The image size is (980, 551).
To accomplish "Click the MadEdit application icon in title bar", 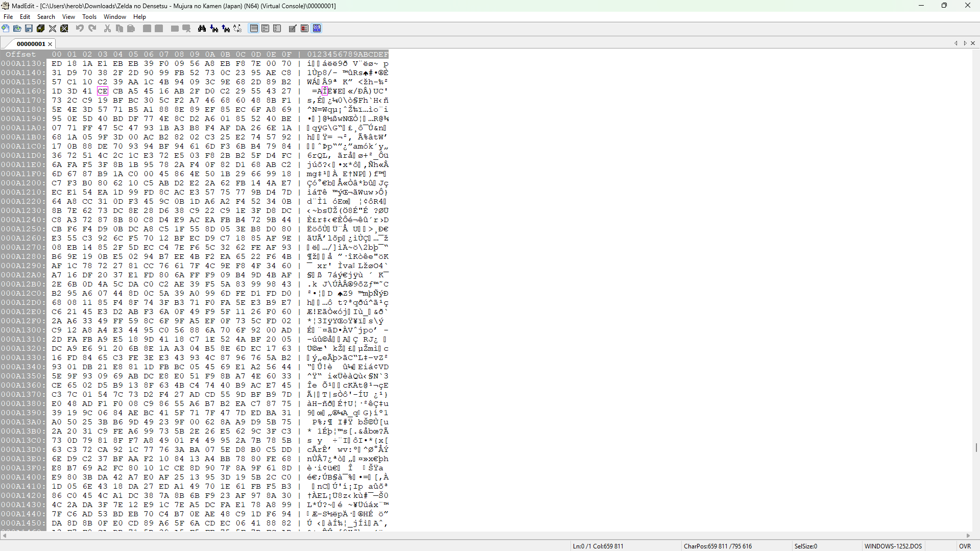I will pos(6,6).
